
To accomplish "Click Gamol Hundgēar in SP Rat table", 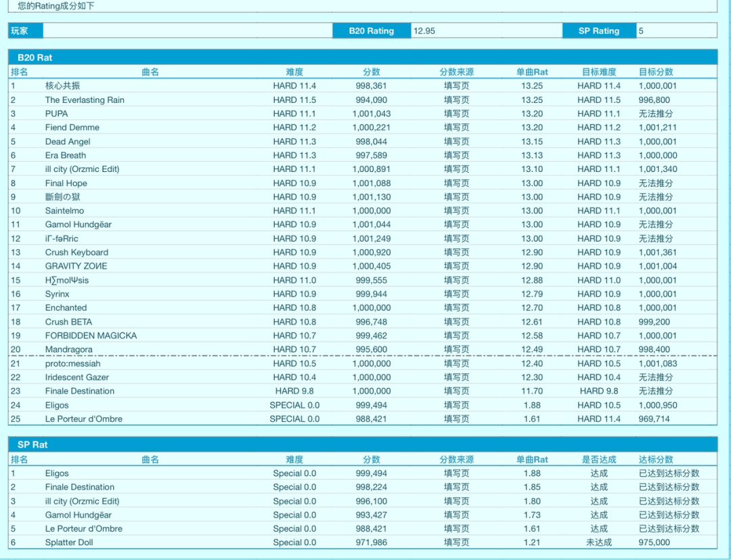I will 79,515.
